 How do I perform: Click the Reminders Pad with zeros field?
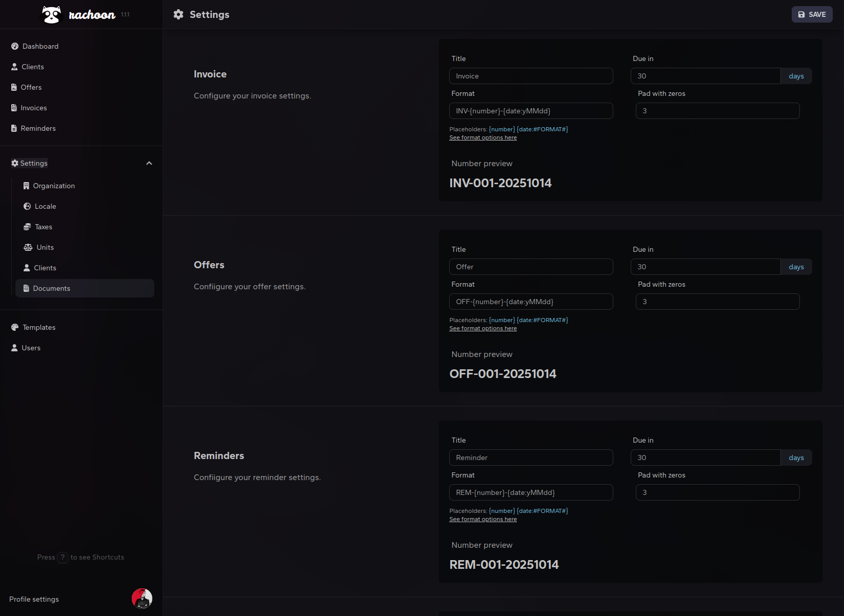(x=717, y=492)
